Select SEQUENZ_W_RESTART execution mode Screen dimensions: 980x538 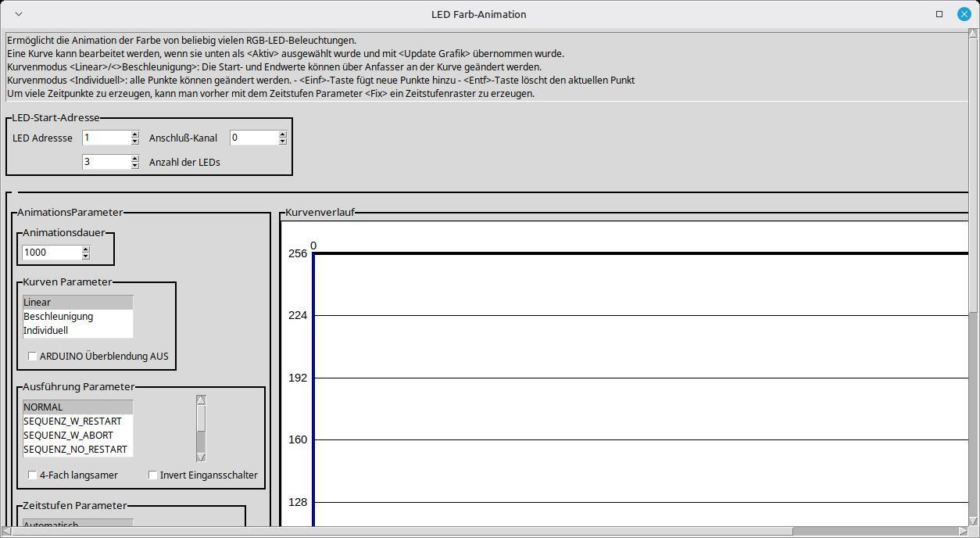click(x=72, y=421)
